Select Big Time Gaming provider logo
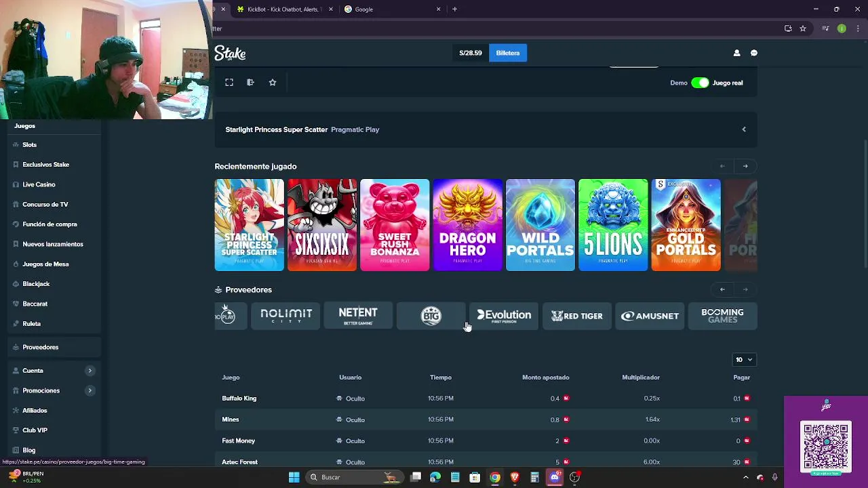 point(431,316)
